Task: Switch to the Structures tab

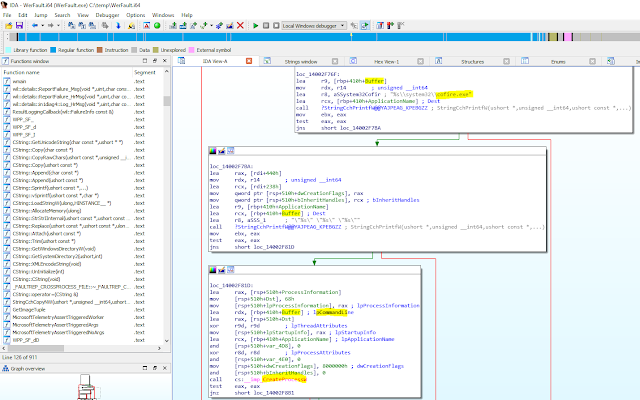Action: [472, 61]
